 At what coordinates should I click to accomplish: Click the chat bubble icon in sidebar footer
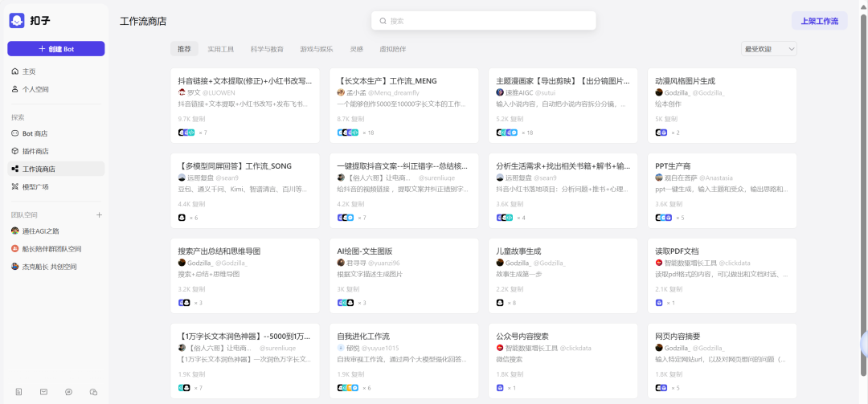[x=68, y=391]
